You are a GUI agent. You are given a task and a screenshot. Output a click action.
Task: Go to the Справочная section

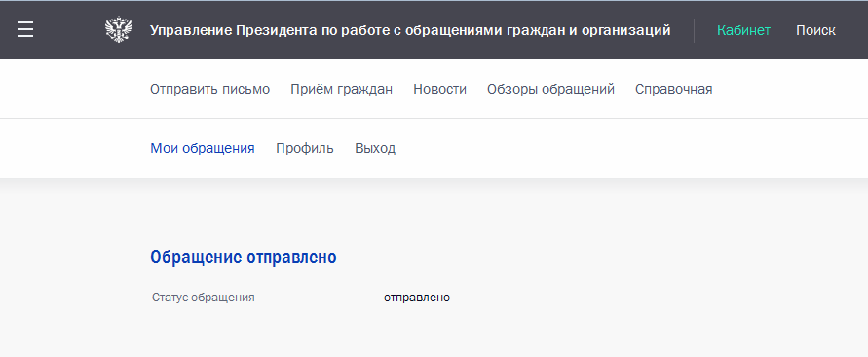point(674,90)
